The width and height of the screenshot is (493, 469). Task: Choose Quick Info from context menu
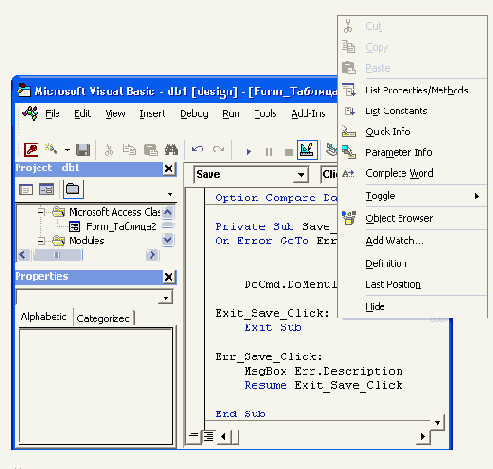click(412, 132)
